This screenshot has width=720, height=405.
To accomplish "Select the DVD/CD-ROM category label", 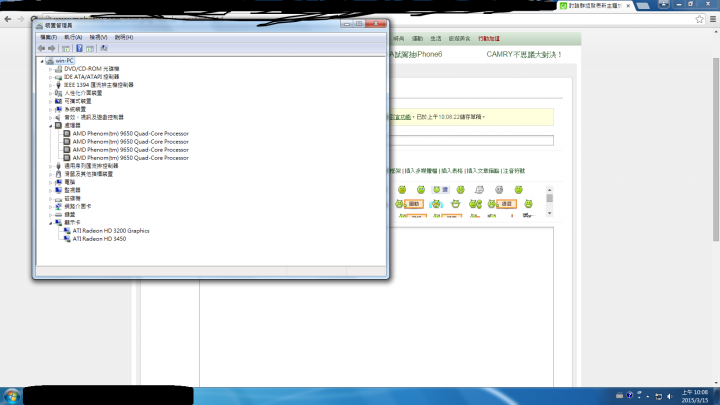I will point(91,69).
